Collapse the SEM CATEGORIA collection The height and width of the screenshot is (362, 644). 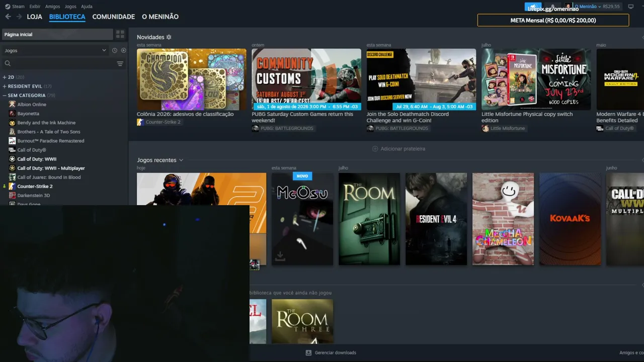pos(5,95)
